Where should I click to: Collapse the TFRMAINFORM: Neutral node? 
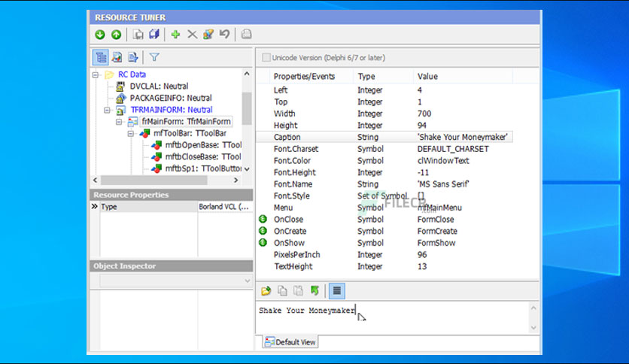coord(107,110)
